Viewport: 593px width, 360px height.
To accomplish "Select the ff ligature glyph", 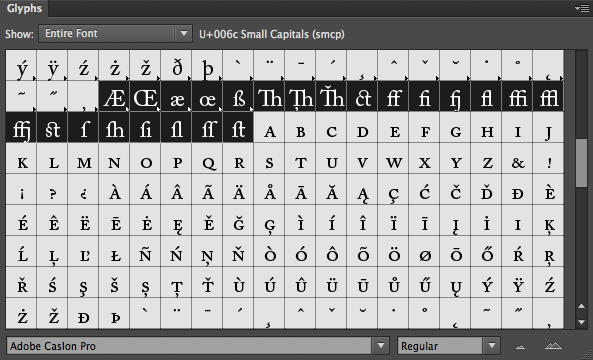I will click(x=393, y=96).
